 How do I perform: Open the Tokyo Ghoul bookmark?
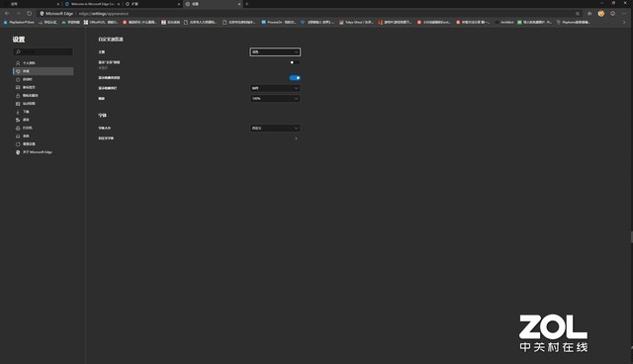coord(356,22)
